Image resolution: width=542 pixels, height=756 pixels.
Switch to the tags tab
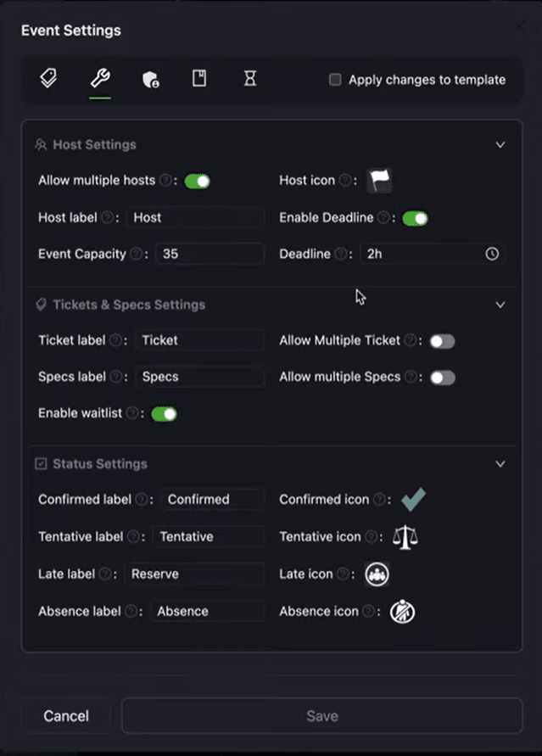48,77
